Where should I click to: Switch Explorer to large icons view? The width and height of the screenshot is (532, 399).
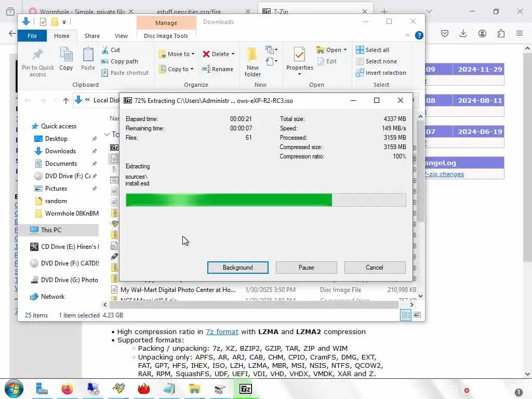[417, 315]
